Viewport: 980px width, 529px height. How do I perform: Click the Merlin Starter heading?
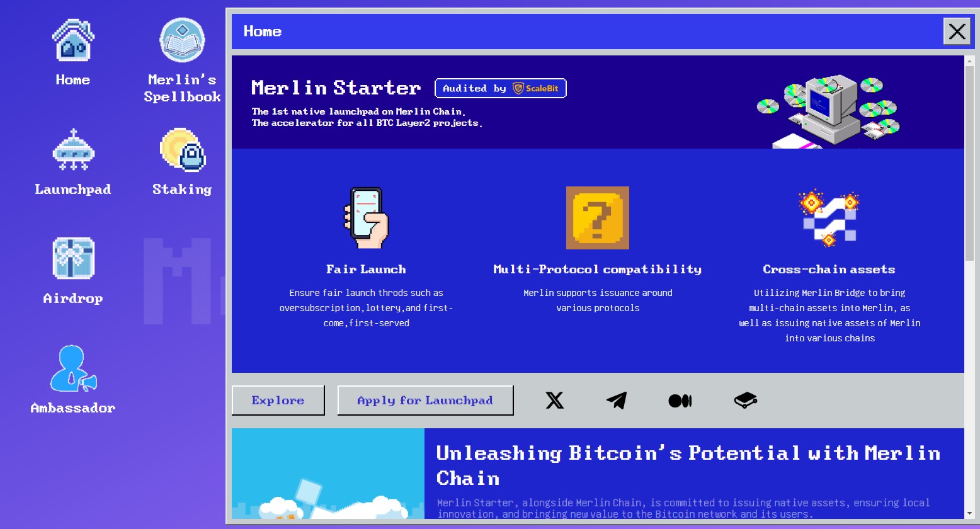pos(336,88)
